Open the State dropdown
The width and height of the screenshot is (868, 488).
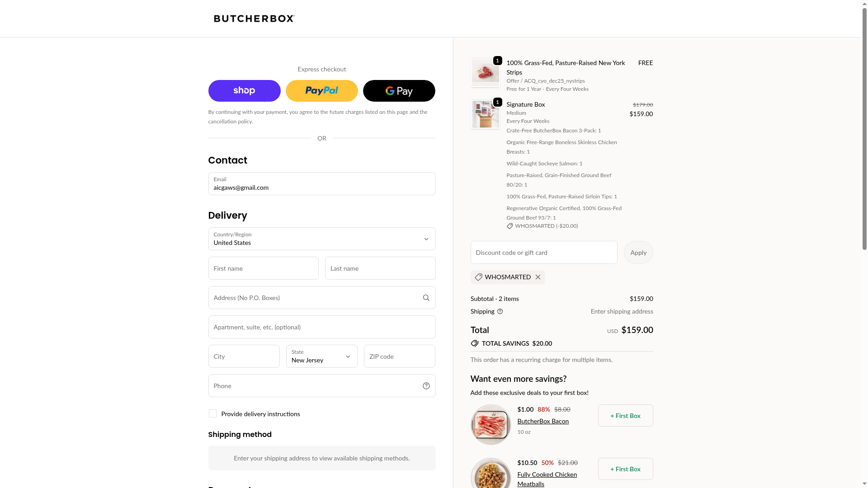pyautogui.click(x=321, y=357)
